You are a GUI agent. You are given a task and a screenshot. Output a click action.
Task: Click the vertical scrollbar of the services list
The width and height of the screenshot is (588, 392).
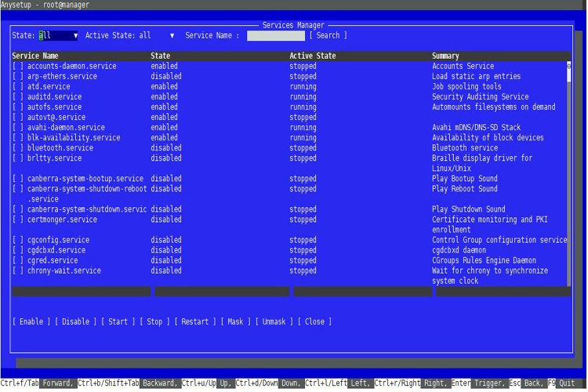569,173
